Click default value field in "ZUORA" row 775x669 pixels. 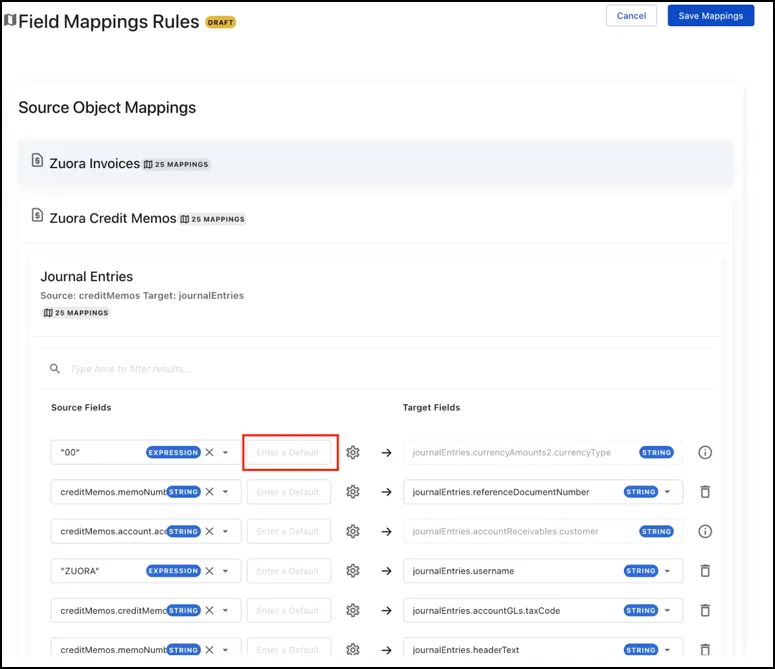(289, 571)
